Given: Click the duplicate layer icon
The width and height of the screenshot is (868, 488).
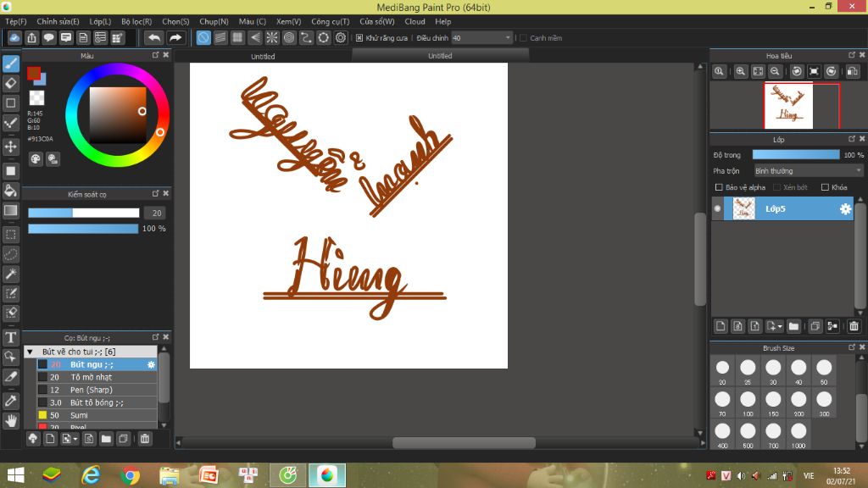Looking at the screenshot, I should pos(815,326).
